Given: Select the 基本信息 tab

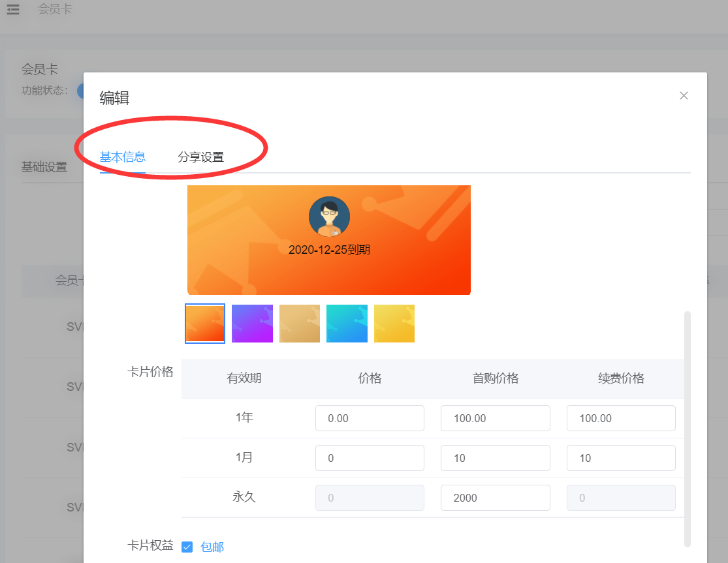Looking at the screenshot, I should (123, 157).
